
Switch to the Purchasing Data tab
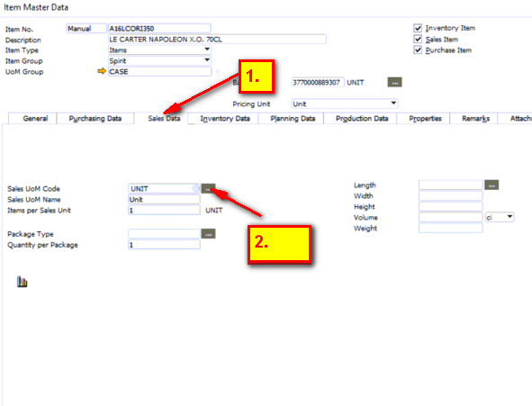[x=95, y=118]
